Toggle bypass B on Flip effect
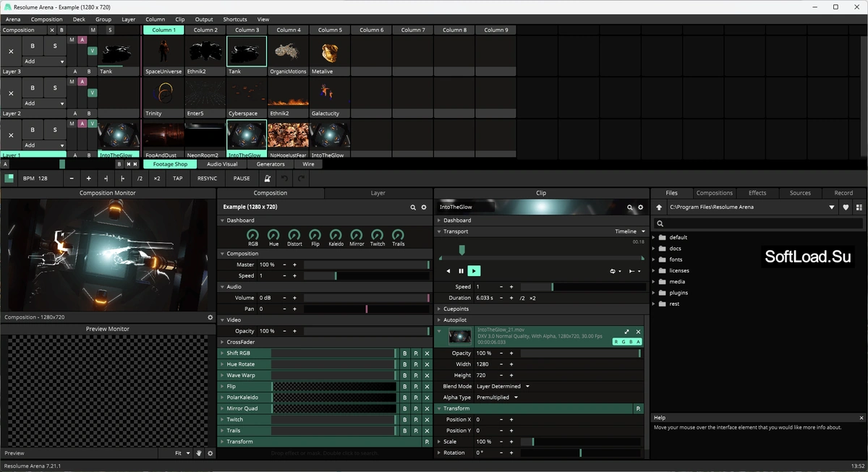This screenshot has width=868, height=472. pyautogui.click(x=405, y=387)
